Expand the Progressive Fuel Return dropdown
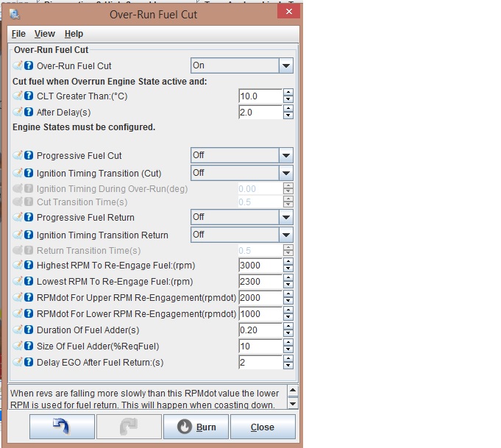501x448 pixels. [x=286, y=217]
